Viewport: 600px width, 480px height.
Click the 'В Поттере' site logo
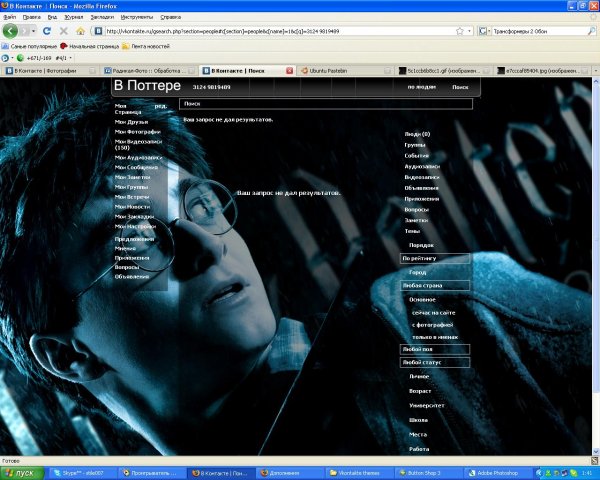(x=147, y=85)
